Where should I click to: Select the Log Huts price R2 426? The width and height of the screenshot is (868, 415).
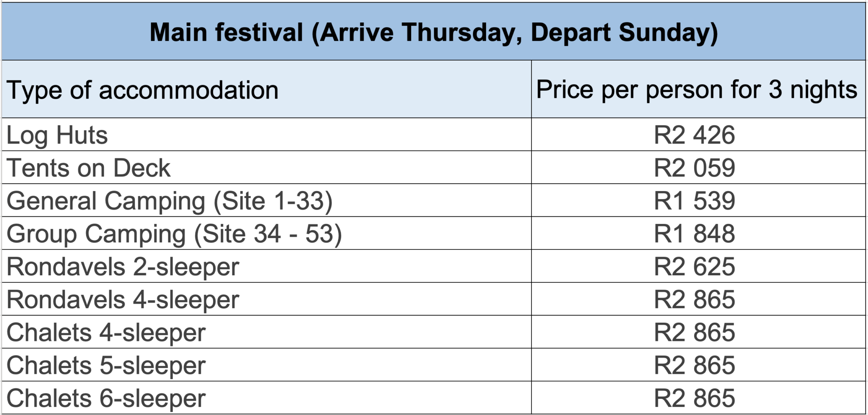tap(694, 135)
